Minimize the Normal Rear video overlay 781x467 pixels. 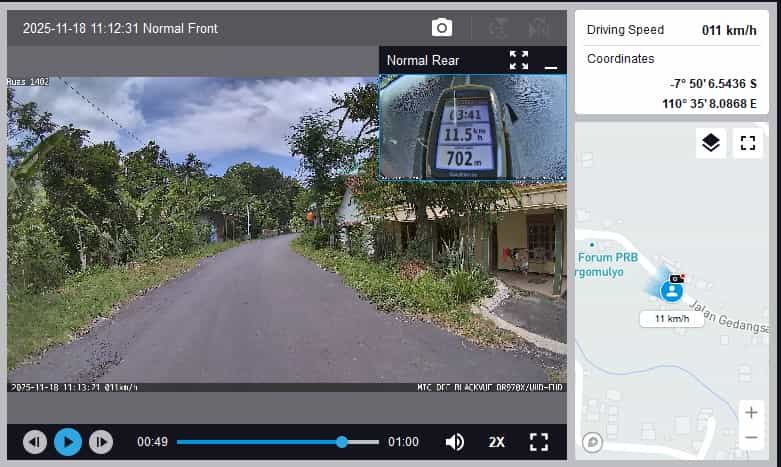pos(550,61)
